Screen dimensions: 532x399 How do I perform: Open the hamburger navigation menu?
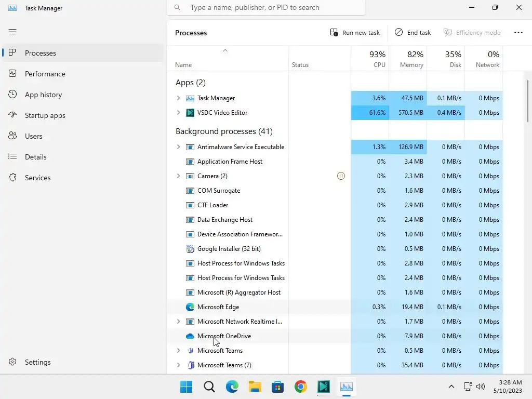[x=12, y=32]
